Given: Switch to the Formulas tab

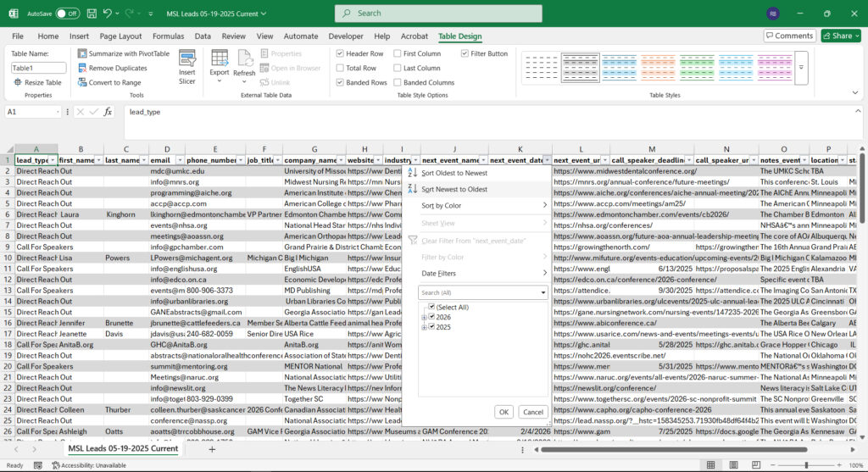Looking at the screenshot, I should pyautogui.click(x=169, y=36).
